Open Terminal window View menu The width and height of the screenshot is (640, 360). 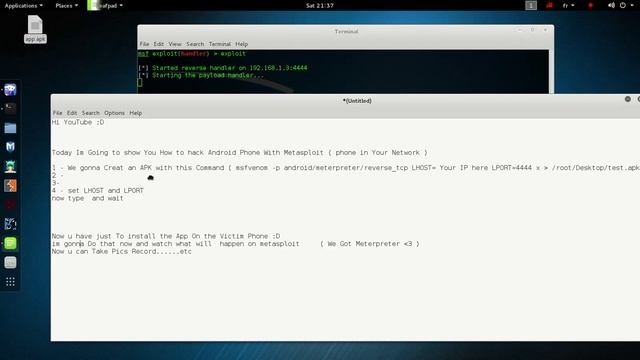175,44
